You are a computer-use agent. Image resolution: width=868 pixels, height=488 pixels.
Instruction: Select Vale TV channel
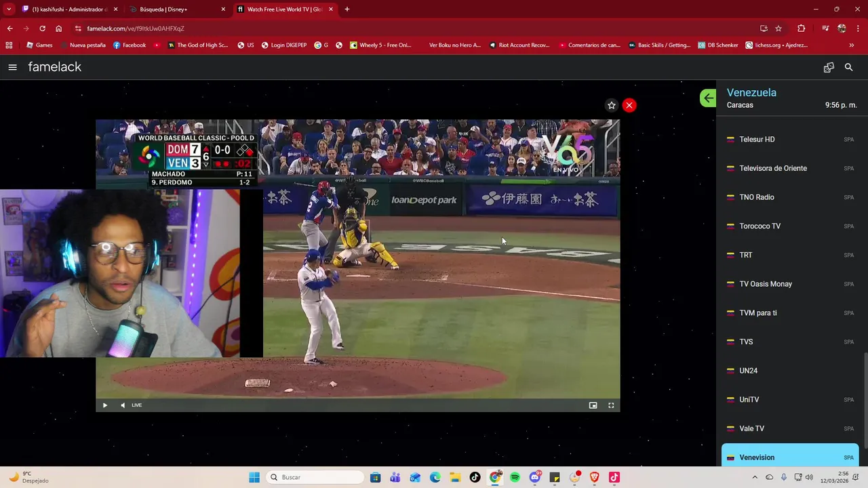click(790, 428)
